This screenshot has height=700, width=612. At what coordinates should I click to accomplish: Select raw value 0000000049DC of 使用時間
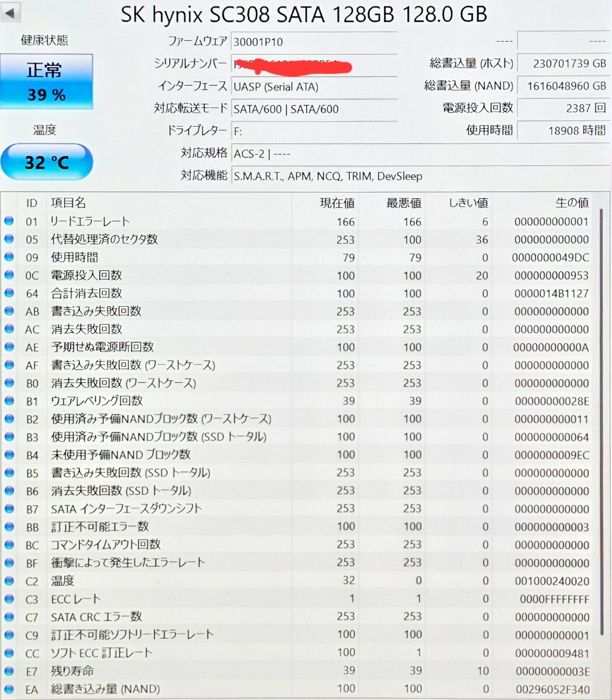[x=551, y=257]
